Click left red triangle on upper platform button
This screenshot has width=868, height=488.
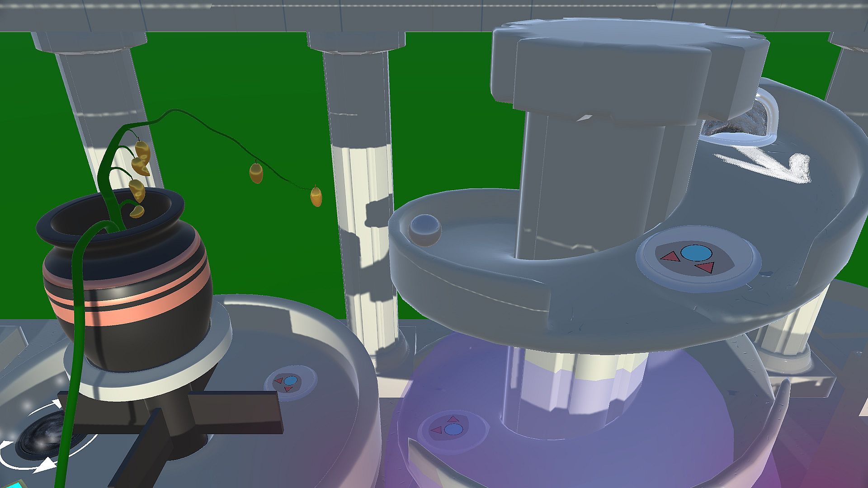click(x=670, y=258)
